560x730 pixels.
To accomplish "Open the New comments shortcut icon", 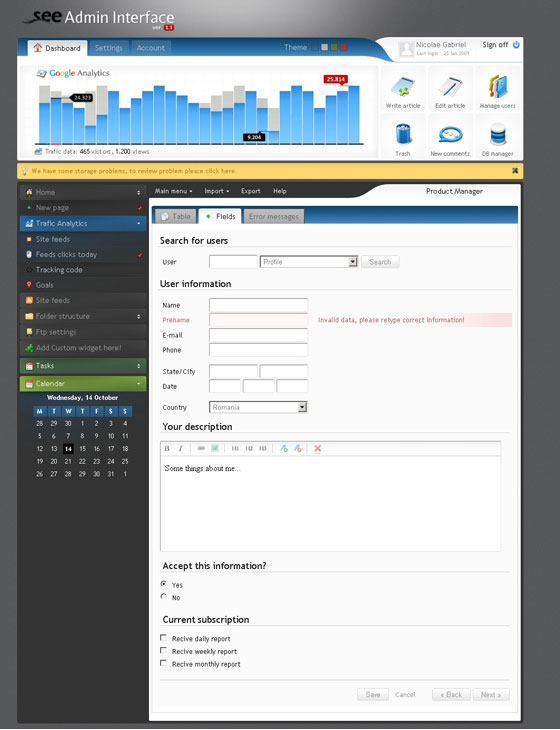I will 450,135.
